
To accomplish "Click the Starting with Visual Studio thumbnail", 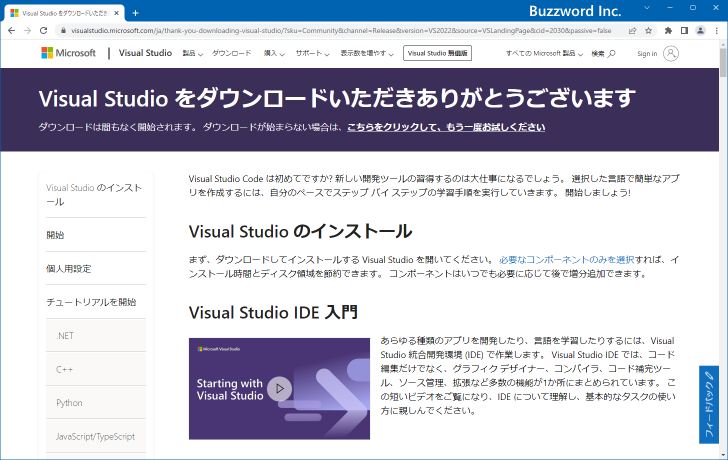I will (279, 389).
